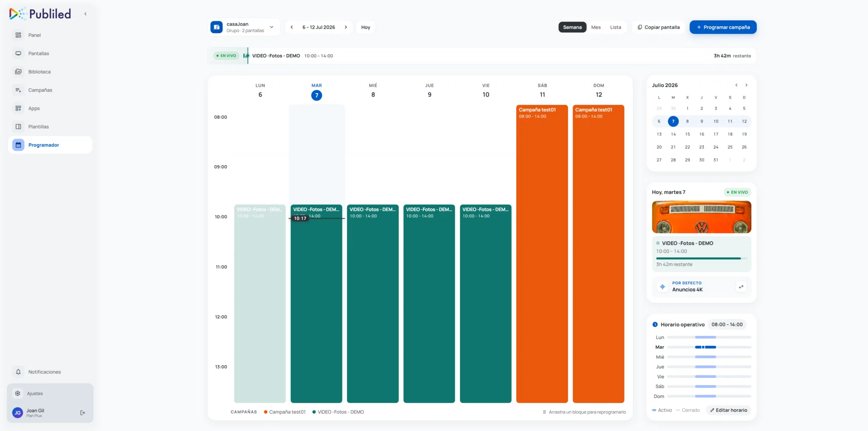Viewport: 868px width, 431px height.
Task: Open the Apps section icon
Action: pyautogui.click(x=18, y=108)
